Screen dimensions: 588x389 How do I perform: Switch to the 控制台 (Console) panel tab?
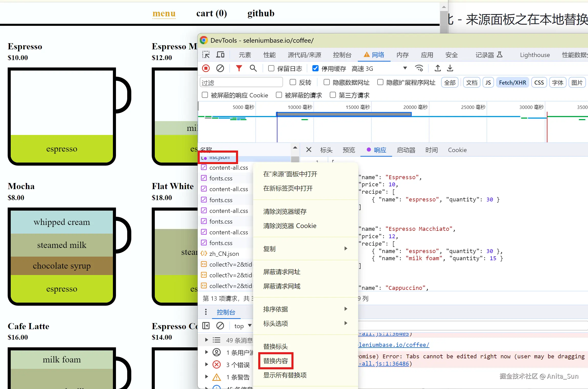tap(342, 55)
